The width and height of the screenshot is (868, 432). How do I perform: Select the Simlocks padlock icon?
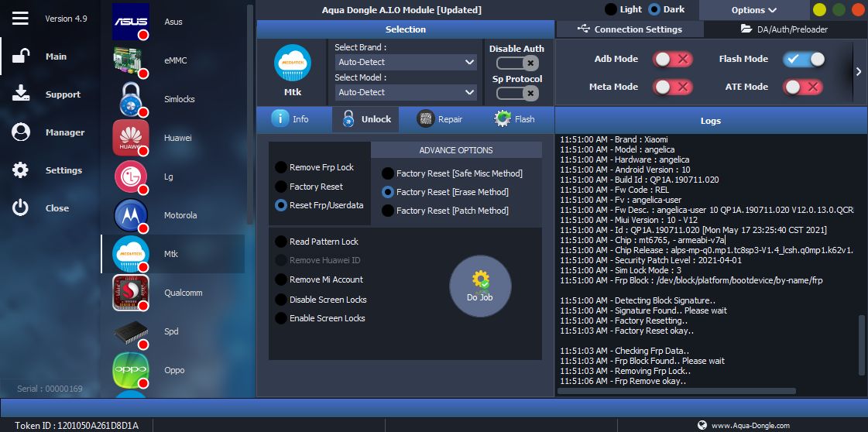pos(131,99)
